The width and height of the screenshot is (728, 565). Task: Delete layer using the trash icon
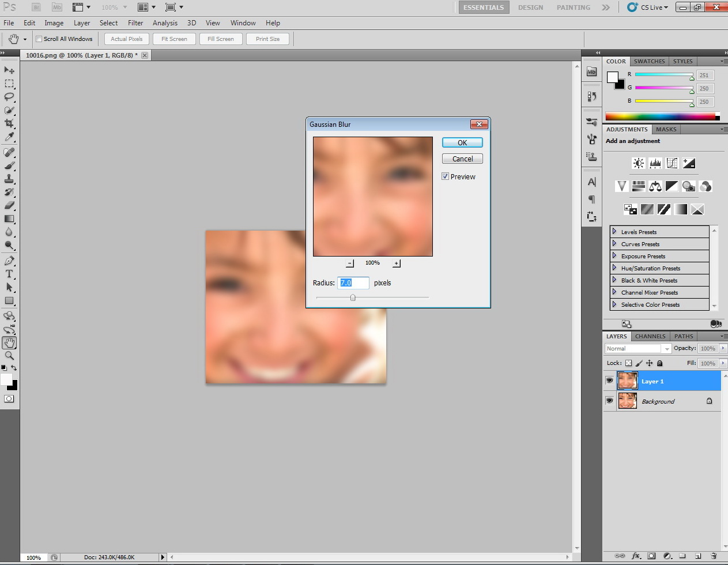714,556
